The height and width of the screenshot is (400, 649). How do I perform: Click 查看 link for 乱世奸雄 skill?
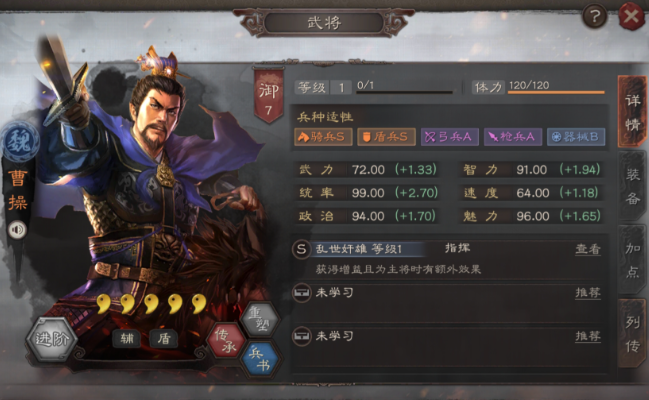pyautogui.click(x=588, y=249)
